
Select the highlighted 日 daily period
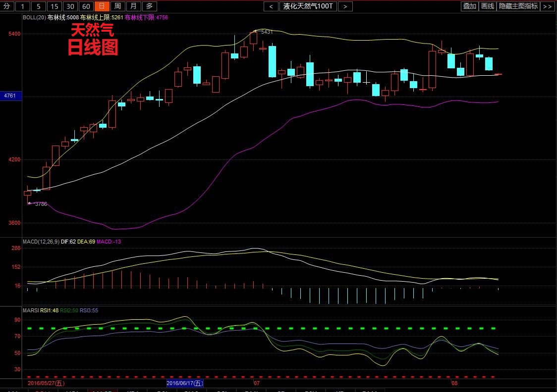pyautogui.click(x=102, y=6)
